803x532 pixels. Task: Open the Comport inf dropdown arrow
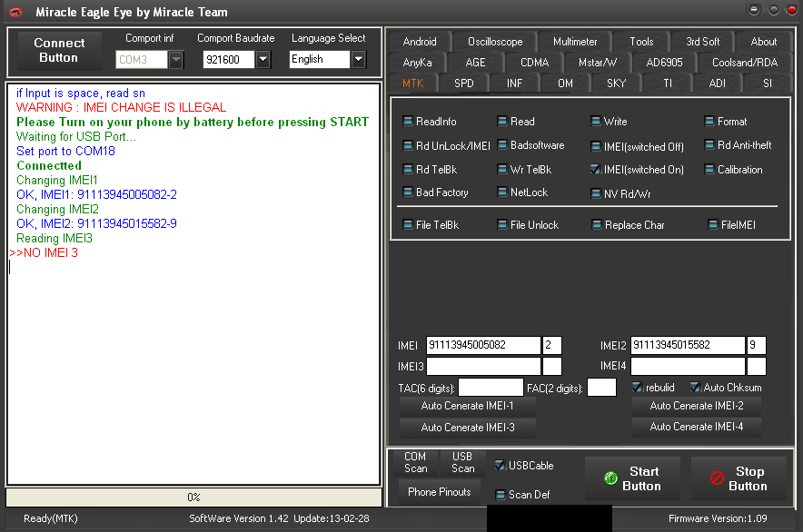(x=175, y=59)
